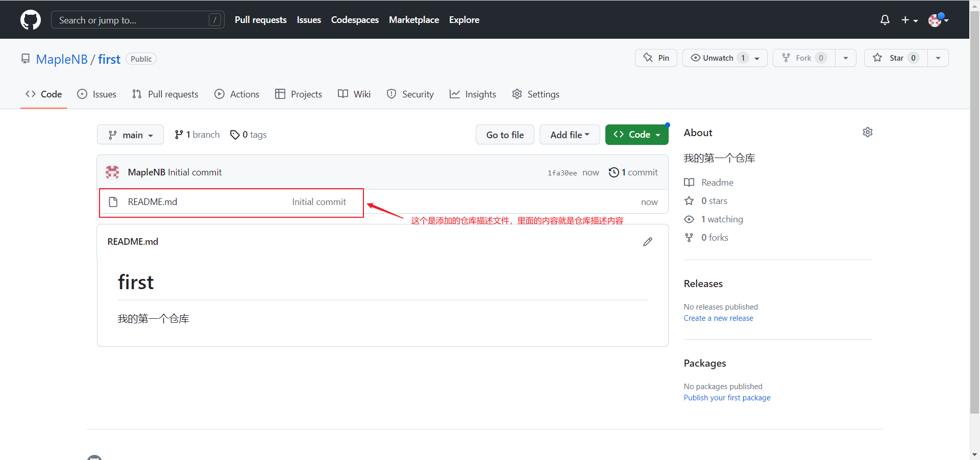
Task: Open the MapleNB owner link
Action: (62, 59)
